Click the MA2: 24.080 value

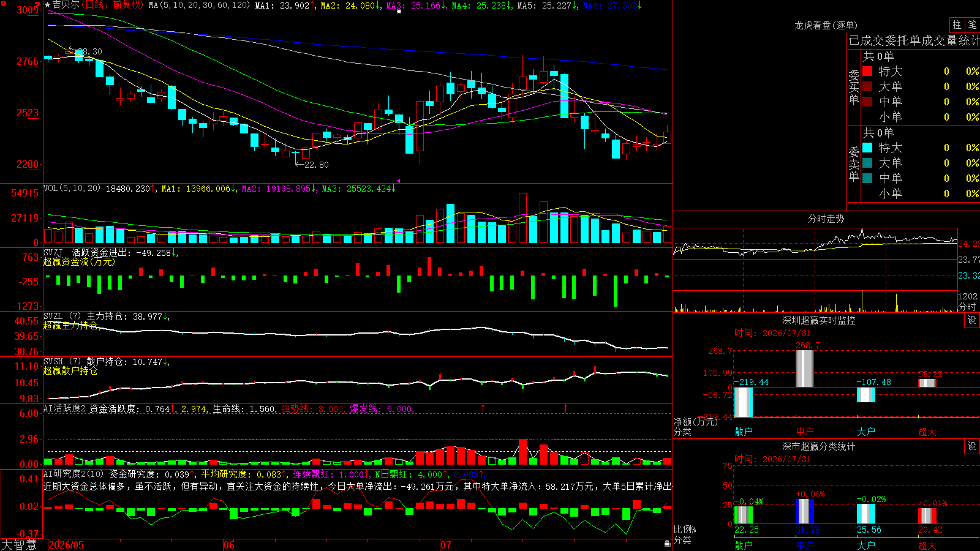tap(347, 5)
